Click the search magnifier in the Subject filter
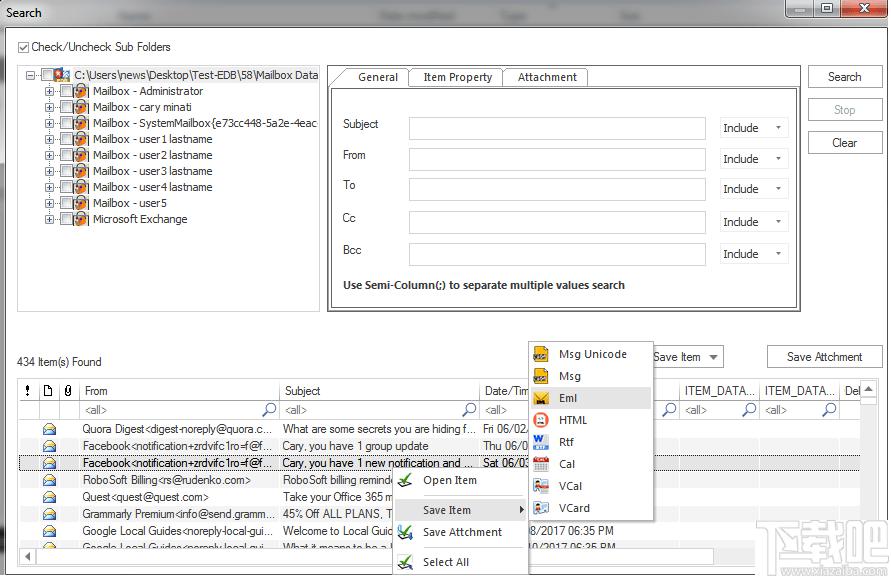This screenshot has width=891, height=576. point(469,410)
